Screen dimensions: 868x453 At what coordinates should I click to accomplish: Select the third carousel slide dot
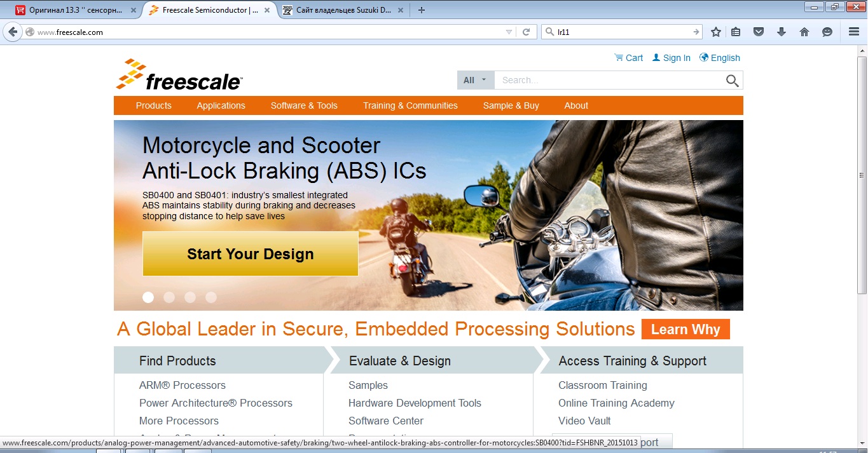coord(190,297)
